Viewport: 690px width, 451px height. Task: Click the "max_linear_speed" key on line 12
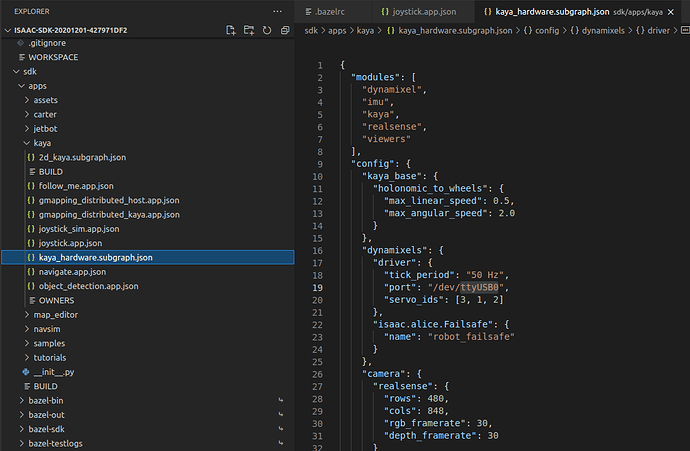tap(433, 201)
